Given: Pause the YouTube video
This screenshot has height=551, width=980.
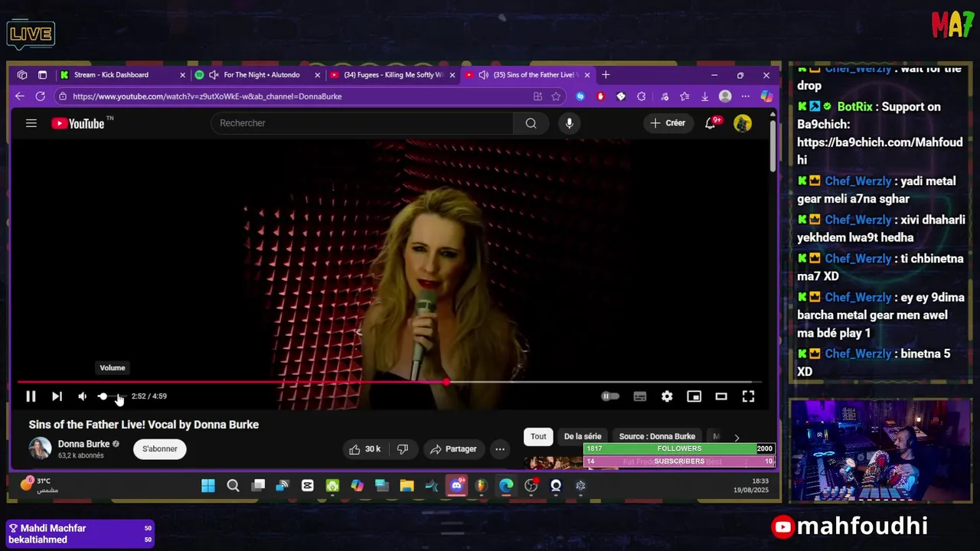Looking at the screenshot, I should [x=31, y=396].
